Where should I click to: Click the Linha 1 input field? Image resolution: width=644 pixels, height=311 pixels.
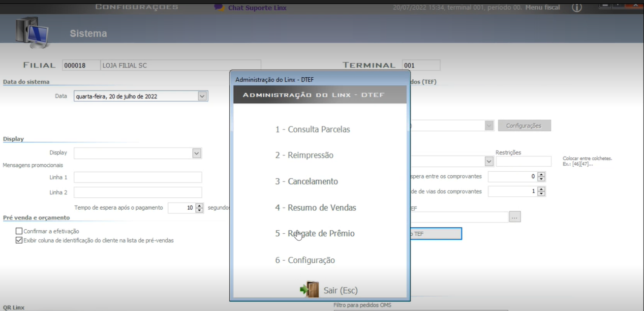138,177
